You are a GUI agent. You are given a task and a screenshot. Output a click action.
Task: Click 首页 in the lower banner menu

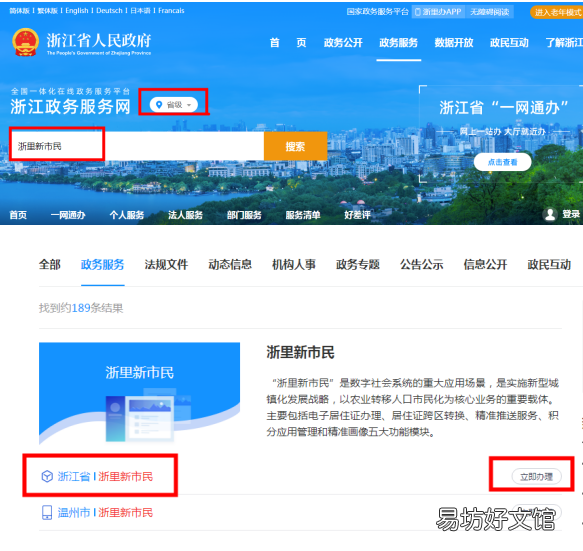tap(18, 215)
